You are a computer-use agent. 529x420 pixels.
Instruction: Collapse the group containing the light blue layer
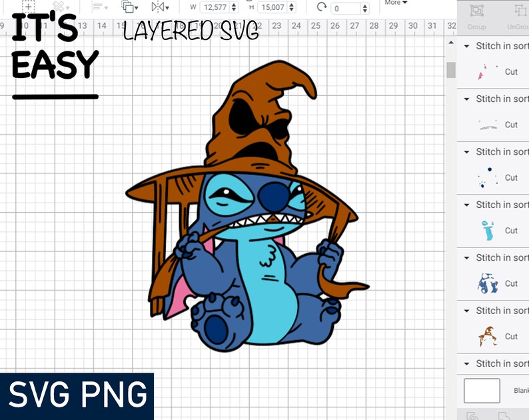466,205
